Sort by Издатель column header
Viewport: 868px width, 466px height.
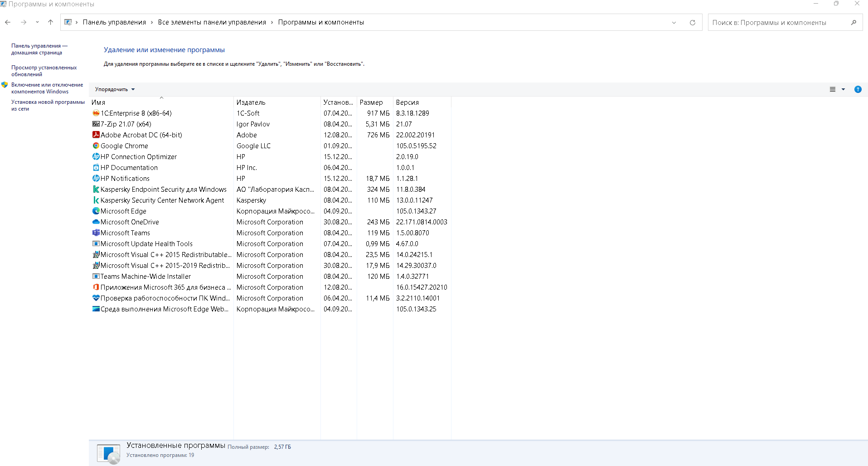277,102
